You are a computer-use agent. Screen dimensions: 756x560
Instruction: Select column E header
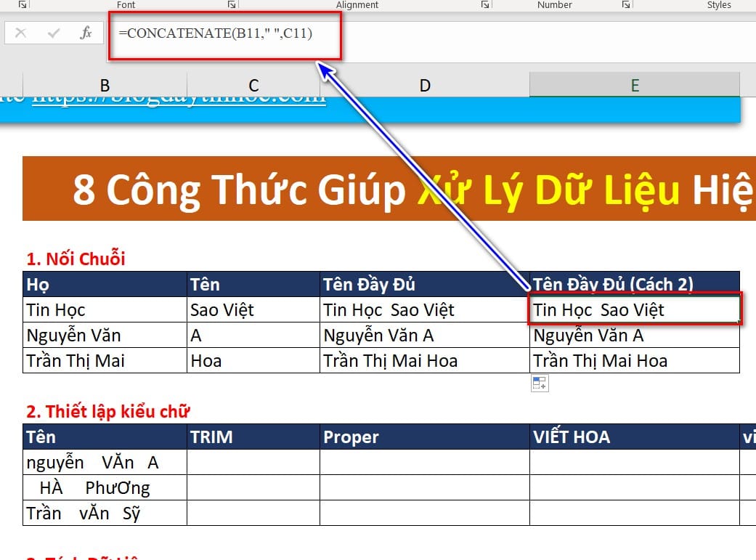coord(635,85)
